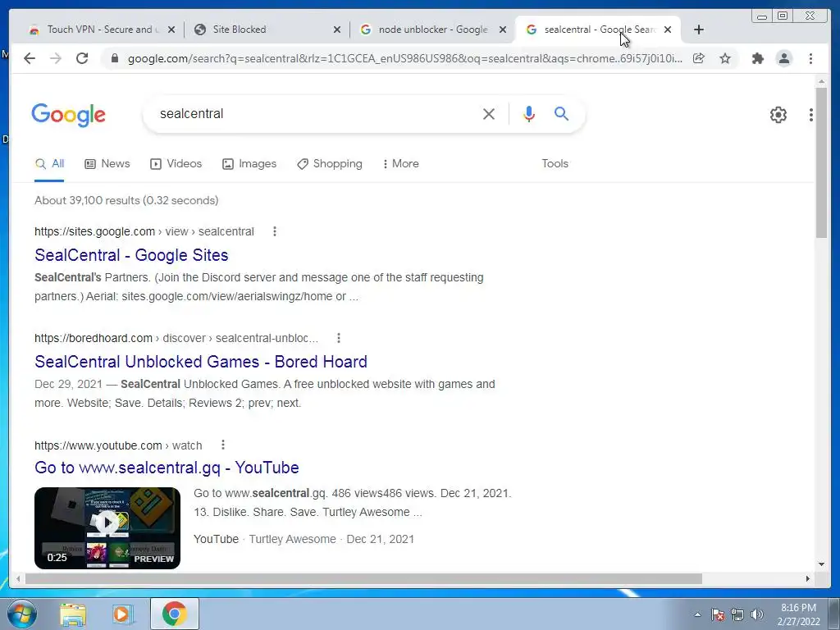Click the horizontal scroll right arrow
Image resolution: width=840 pixels, height=630 pixels.
click(x=808, y=578)
